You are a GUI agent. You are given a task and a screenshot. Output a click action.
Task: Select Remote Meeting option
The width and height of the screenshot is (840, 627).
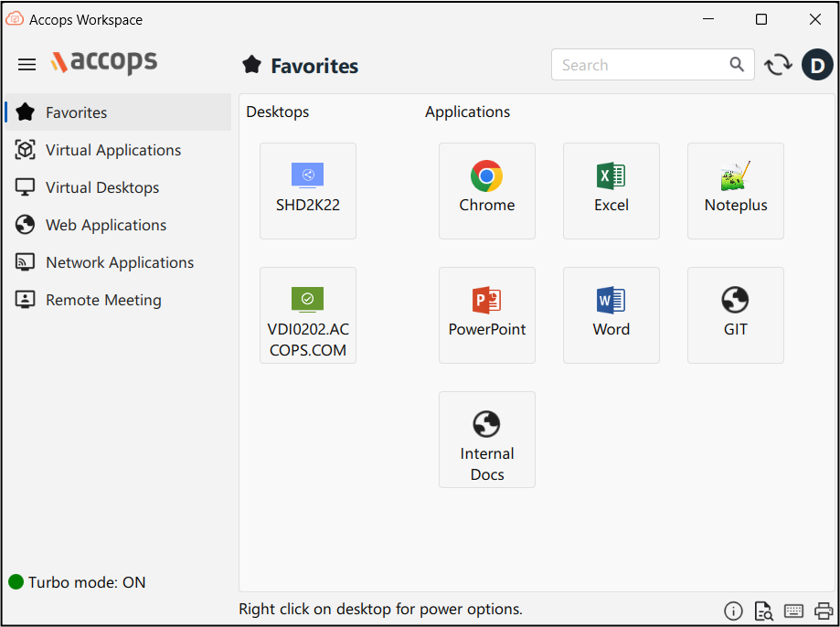point(118,300)
